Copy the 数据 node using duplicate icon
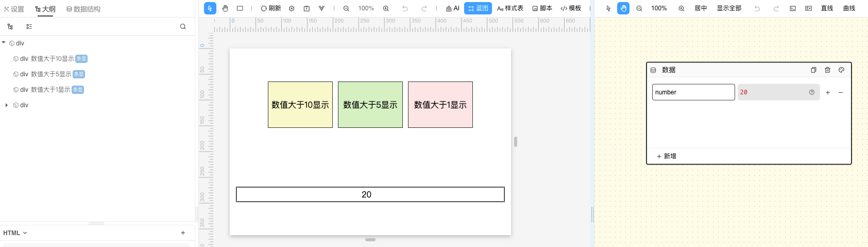This screenshot has height=247, width=868. (x=813, y=70)
